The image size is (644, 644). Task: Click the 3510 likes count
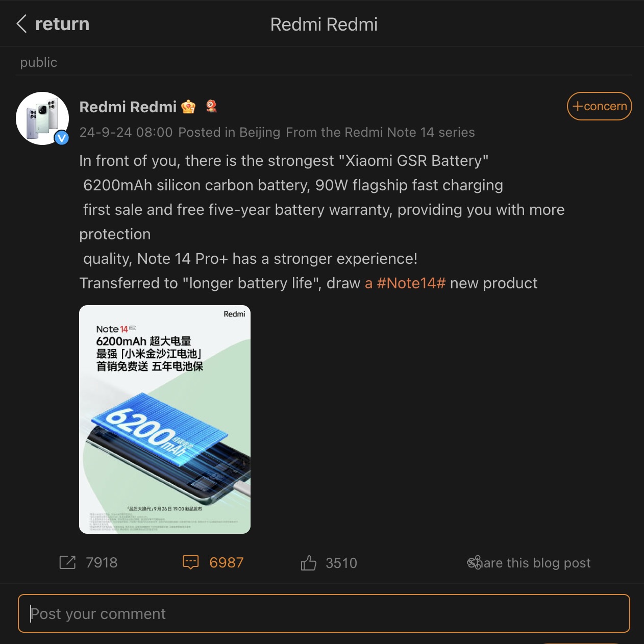pyautogui.click(x=341, y=563)
